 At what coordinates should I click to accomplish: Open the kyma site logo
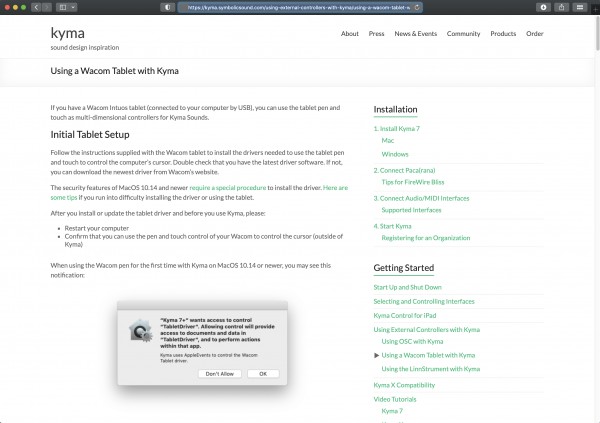68,33
